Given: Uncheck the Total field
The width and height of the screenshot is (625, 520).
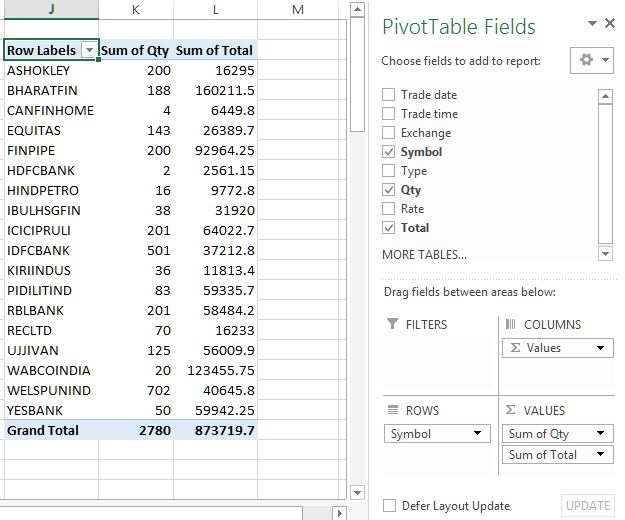Looking at the screenshot, I should point(388,228).
